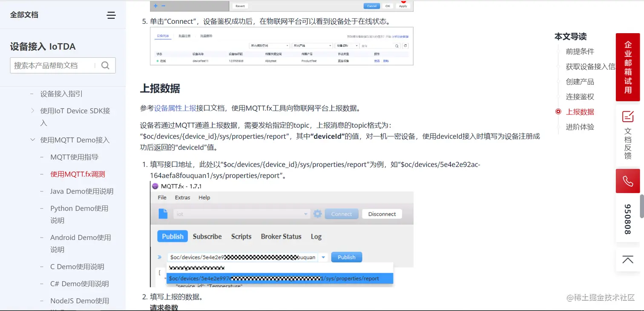Open the 企业邮箱试用 red banner
Screen dimensions: 644x311
[x=627, y=67]
